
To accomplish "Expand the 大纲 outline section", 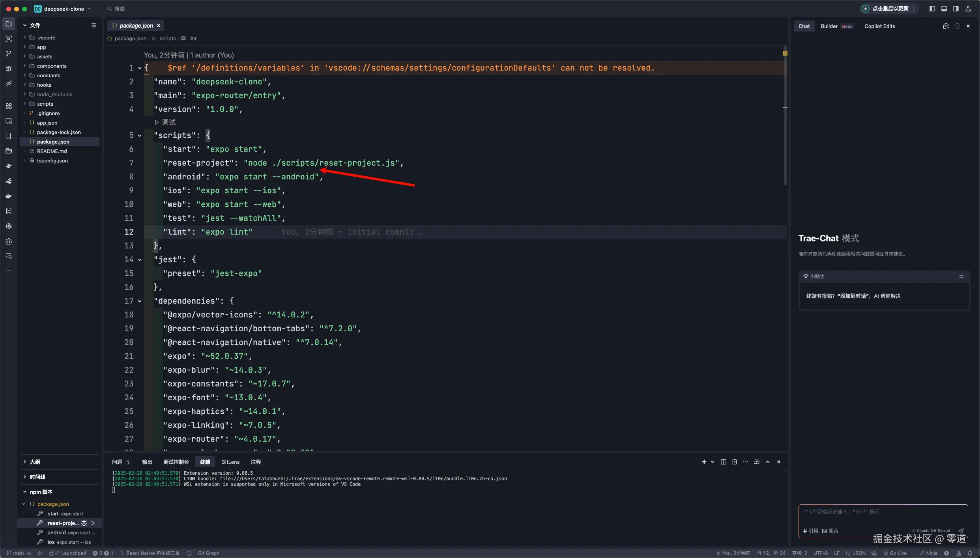I will [35, 462].
